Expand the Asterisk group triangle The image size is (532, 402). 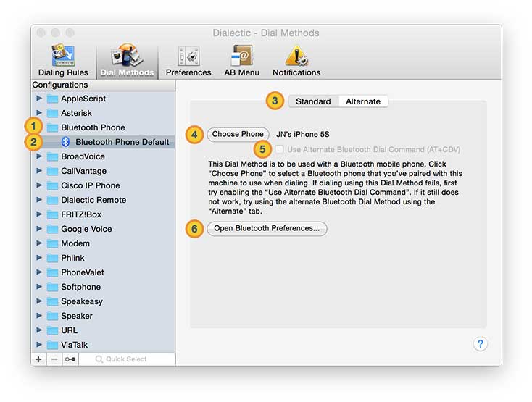(x=39, y=112)
